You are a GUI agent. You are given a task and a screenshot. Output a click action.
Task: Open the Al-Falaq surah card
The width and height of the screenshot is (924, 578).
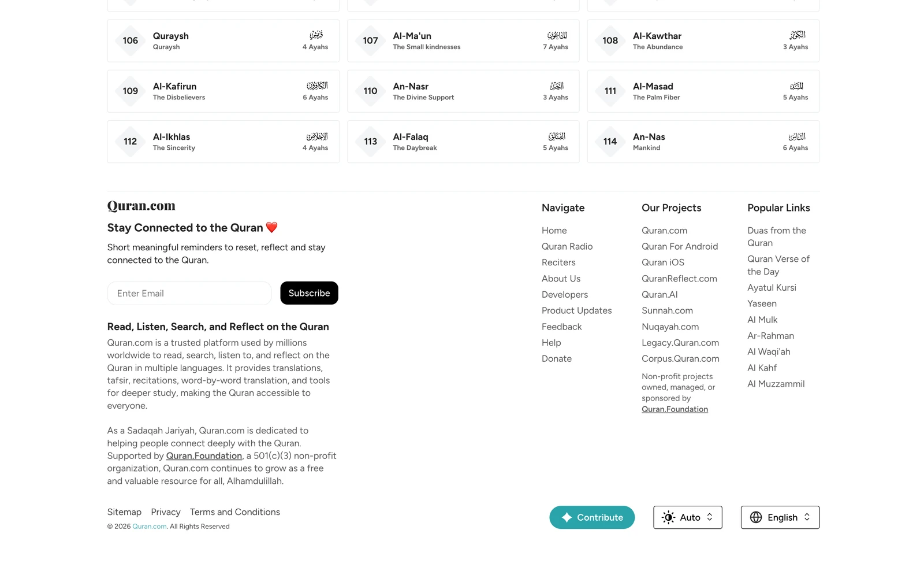463,142
